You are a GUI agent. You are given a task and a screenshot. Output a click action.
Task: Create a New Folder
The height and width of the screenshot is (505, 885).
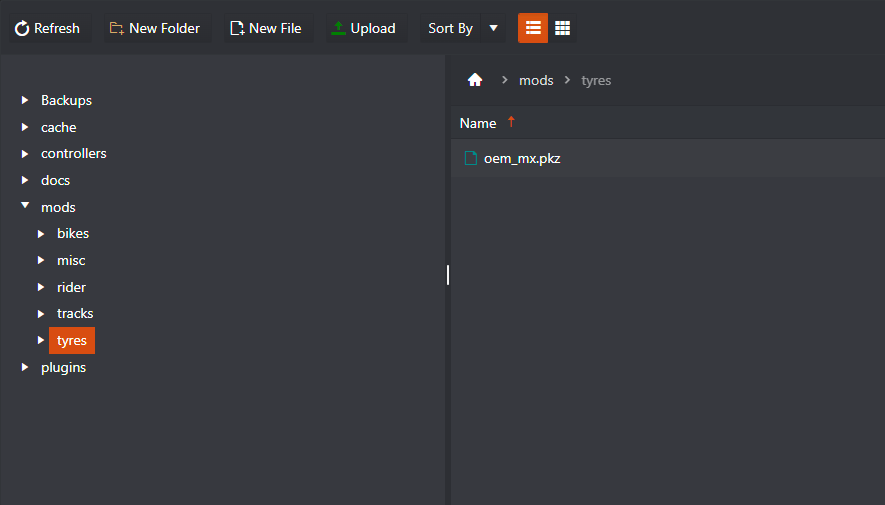(155, 28)
